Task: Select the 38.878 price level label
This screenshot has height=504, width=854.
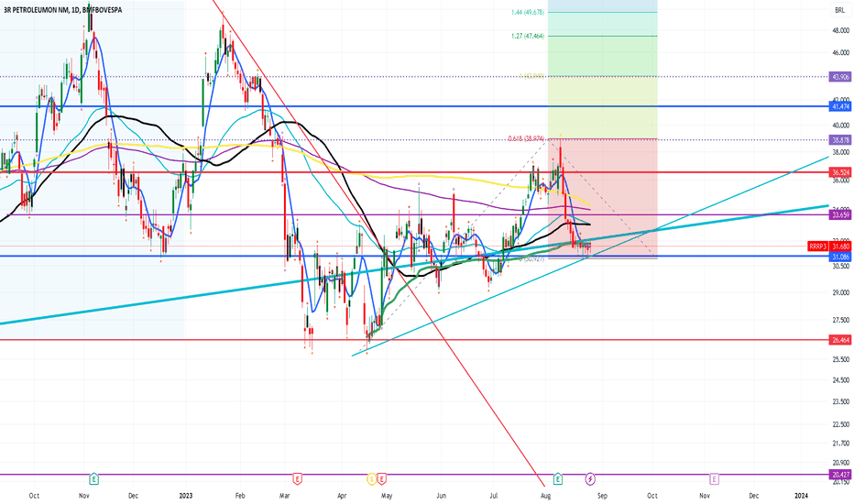Action: pyautogui.click(x=839, y=140)
